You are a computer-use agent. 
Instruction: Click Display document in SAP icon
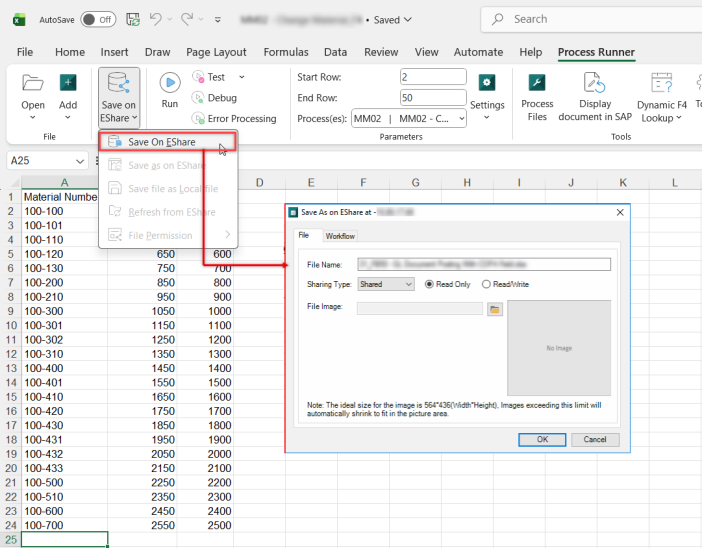coord(594,83)
